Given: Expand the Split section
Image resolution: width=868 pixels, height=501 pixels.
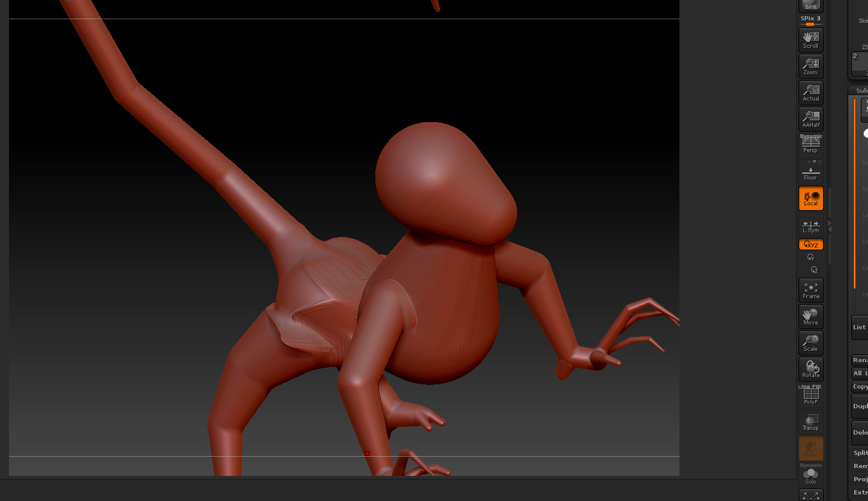Looking at the screenshot, I should coord(860,453).
